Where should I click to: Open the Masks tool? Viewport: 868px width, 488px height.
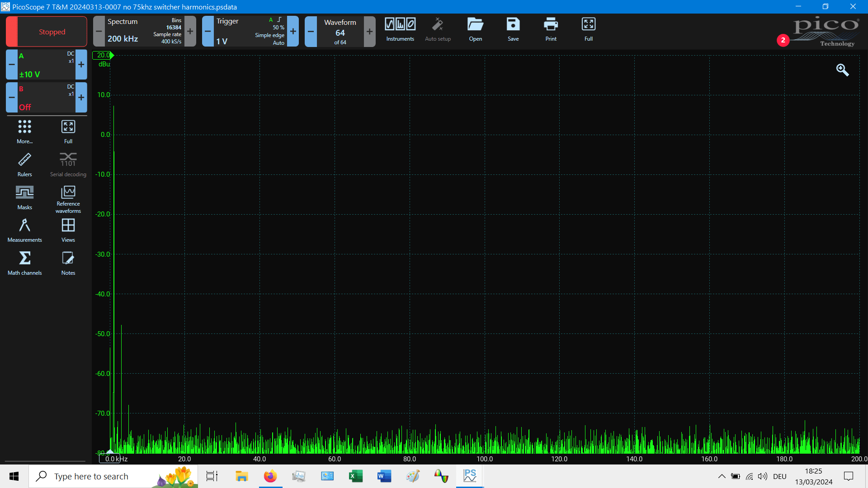(24, 197)
